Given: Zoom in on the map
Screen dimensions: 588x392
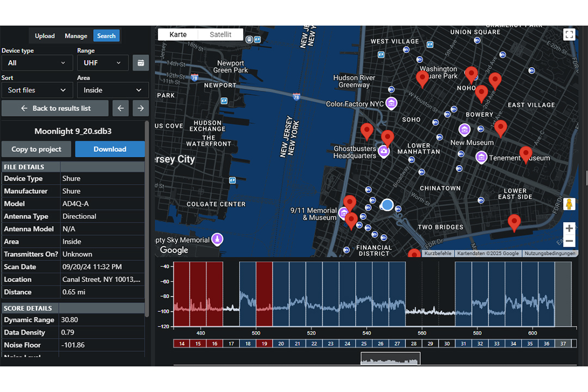Looking at the screenshot, I should [x=569, y=229].
